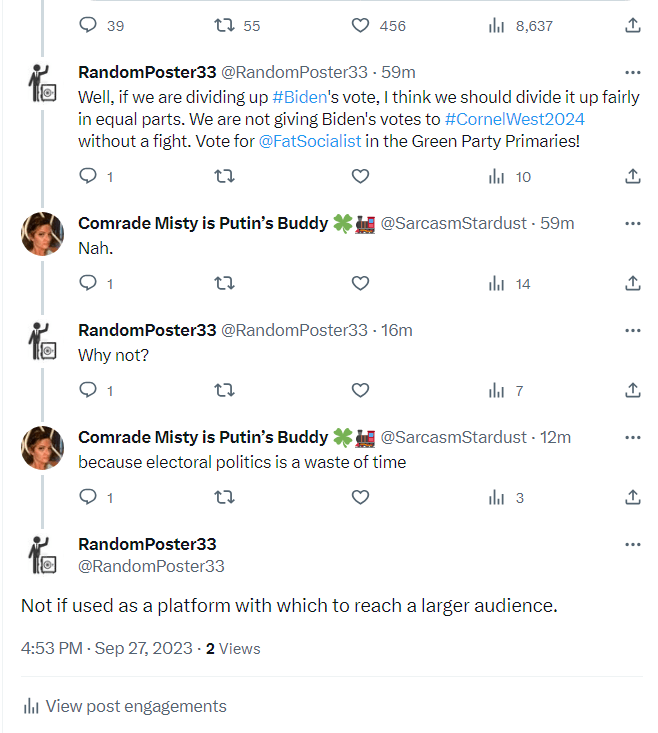
Task: Reply to the top post with 39 replies
Action: point(88,26)
